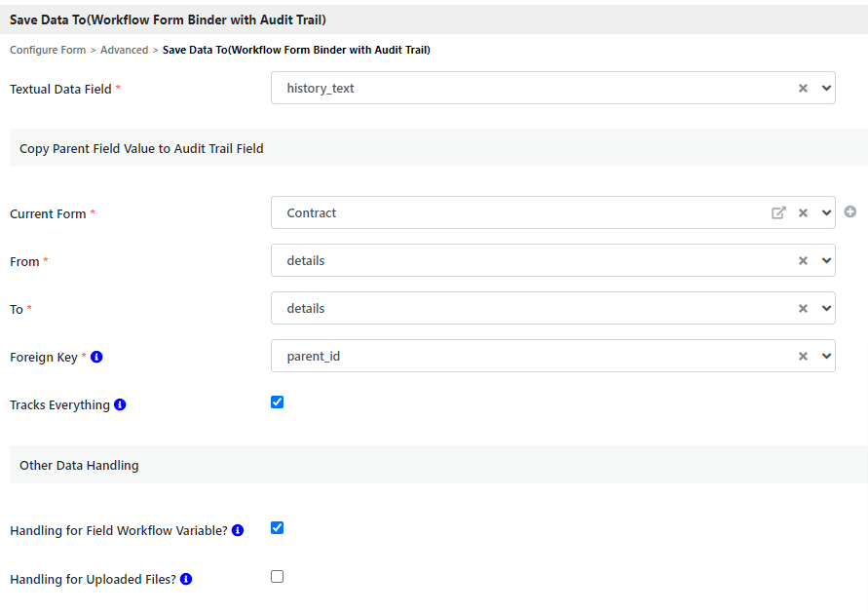Click the plus icon beside Current Form
This screenshot has width=868, height=613.
850,211
